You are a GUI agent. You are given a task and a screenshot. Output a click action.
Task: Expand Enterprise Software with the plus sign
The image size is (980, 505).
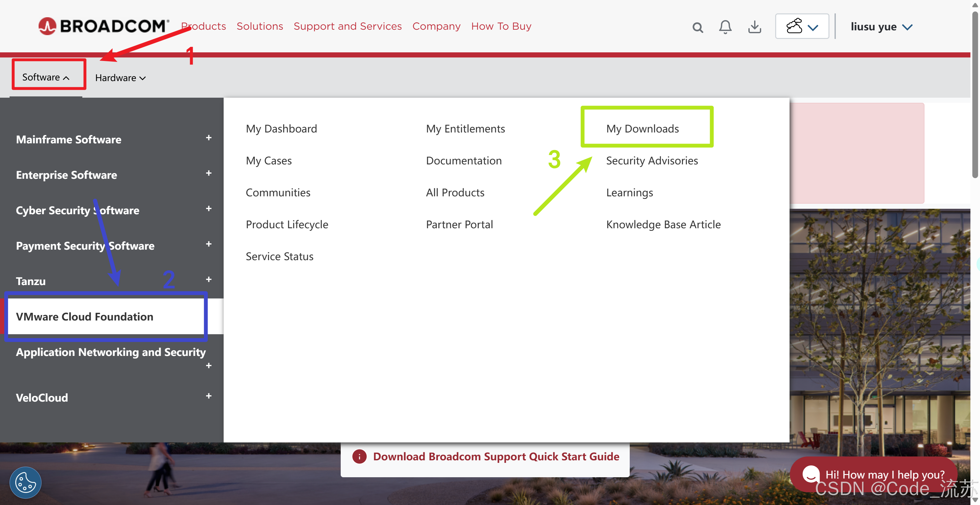click(x=209, y=173)
